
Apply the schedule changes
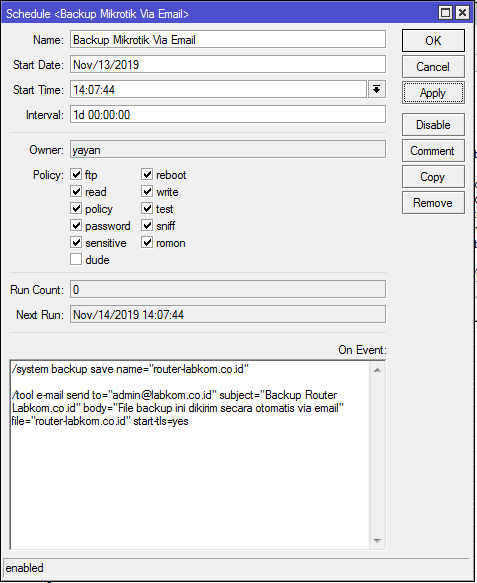(x=433, y=93)
